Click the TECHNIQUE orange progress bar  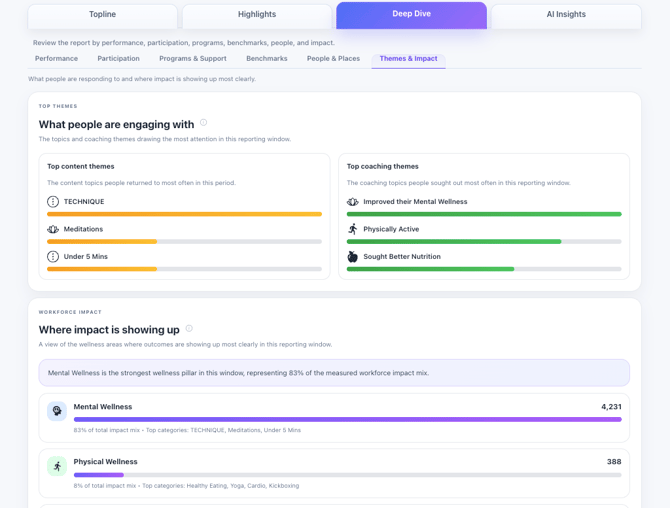[184, 214]
